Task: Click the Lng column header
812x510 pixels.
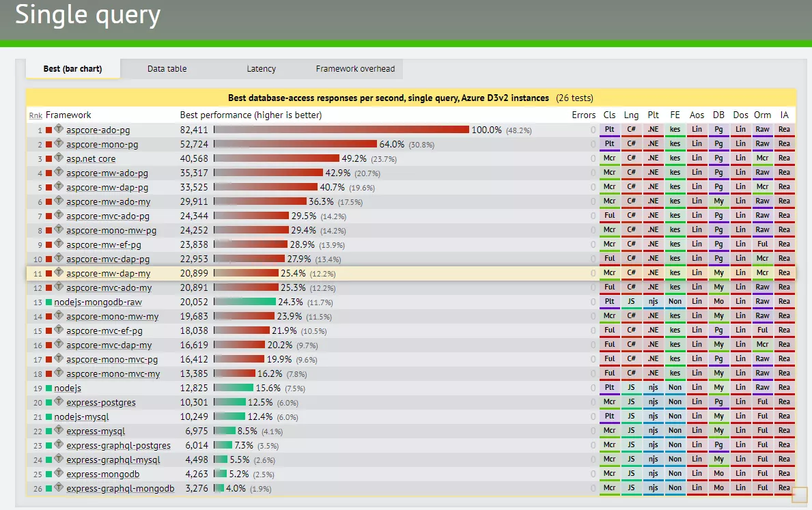Action: point(631,115)
